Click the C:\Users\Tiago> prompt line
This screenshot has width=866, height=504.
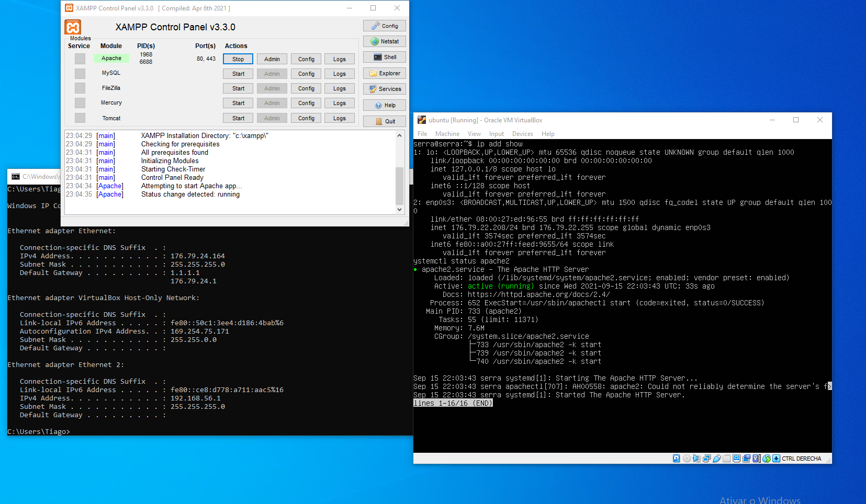[x=39, y=432]
